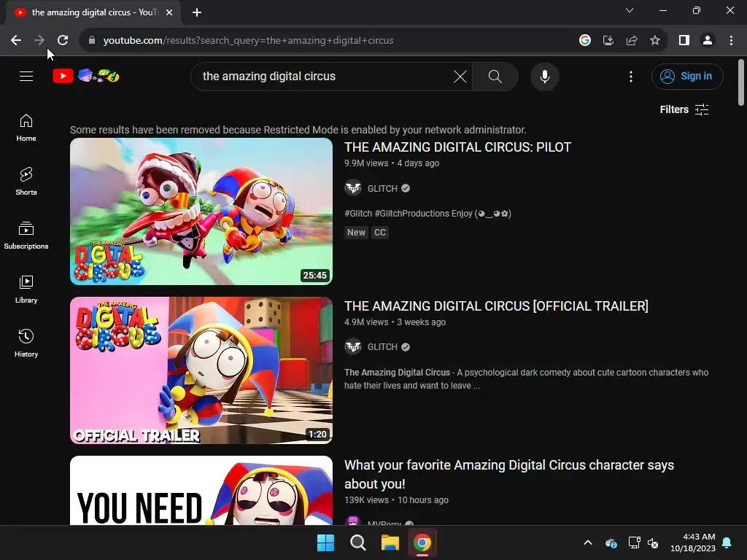Bookmark this tab with star
Image resolution: width=747 pixels, height=560 pixels.
(x=655, y=41)
